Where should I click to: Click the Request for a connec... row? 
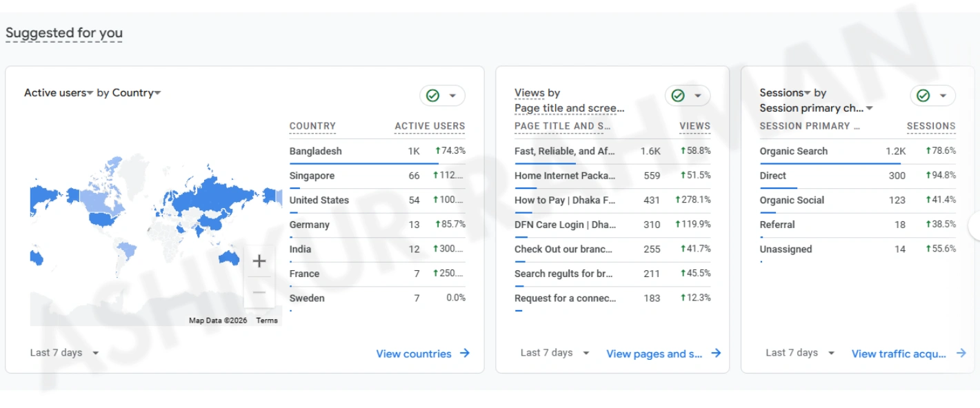612,298
